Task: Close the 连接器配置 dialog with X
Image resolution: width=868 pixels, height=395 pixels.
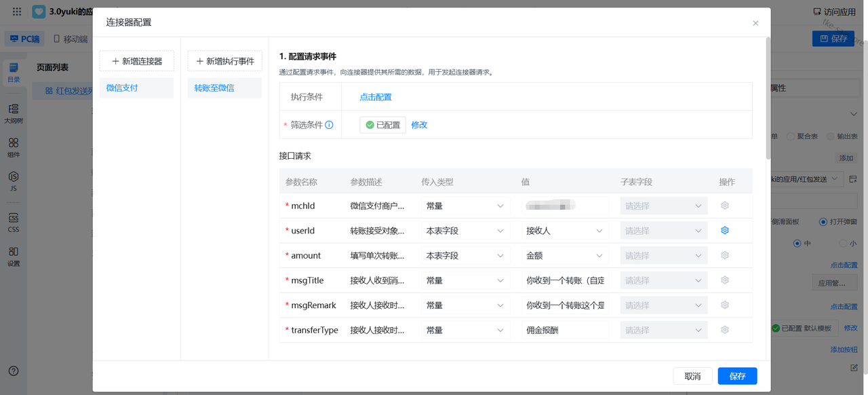Action: [755, 23]
